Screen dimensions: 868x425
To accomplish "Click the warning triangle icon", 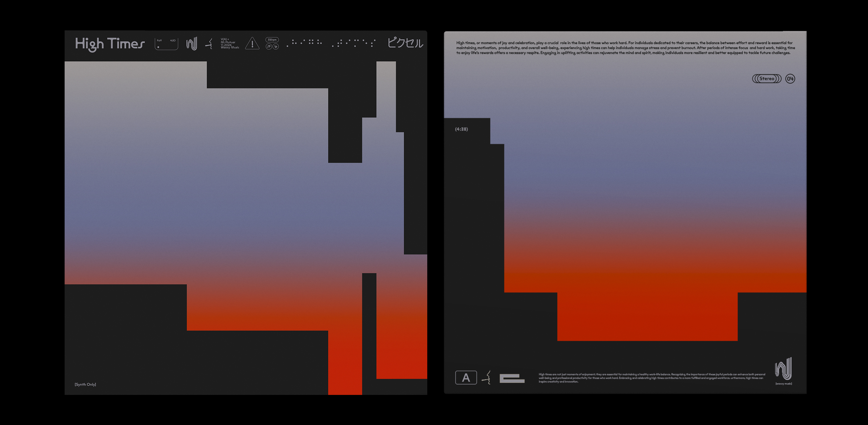I will tap(252, 44).
